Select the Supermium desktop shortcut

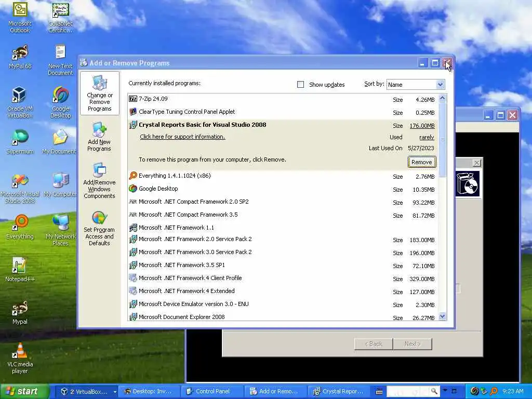(x=20, y=142)
